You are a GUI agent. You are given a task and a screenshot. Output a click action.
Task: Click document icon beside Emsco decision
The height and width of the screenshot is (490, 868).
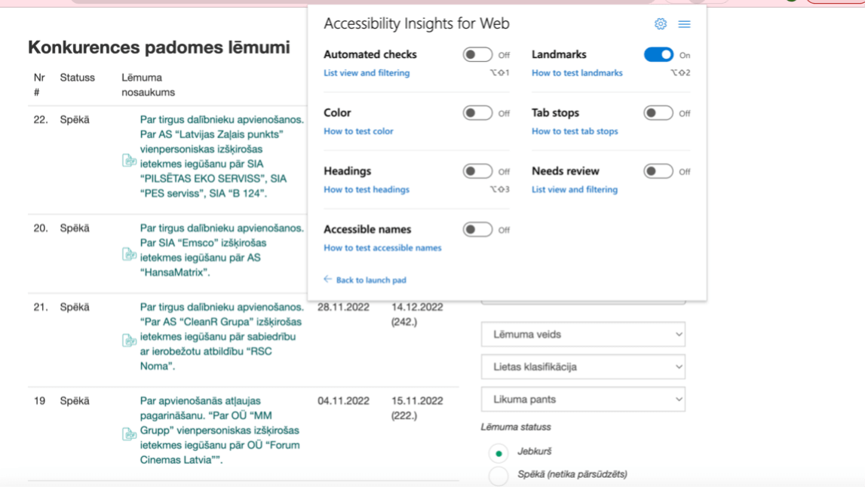click(x=129, y=254)
